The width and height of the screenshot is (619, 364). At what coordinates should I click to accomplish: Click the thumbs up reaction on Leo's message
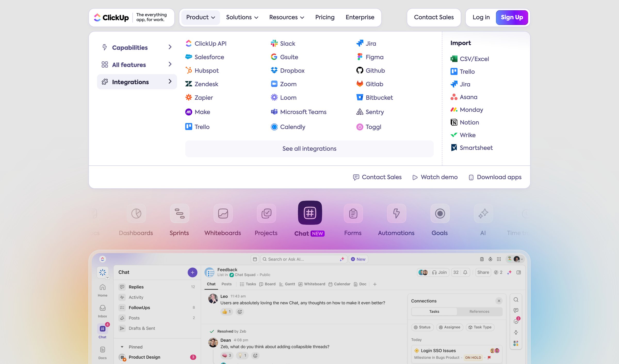227,312
